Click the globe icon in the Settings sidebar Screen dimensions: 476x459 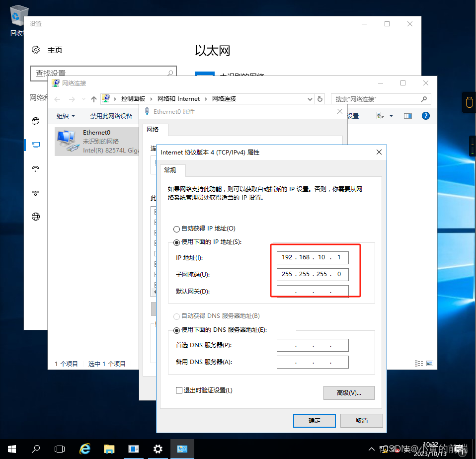coord(35,216)
